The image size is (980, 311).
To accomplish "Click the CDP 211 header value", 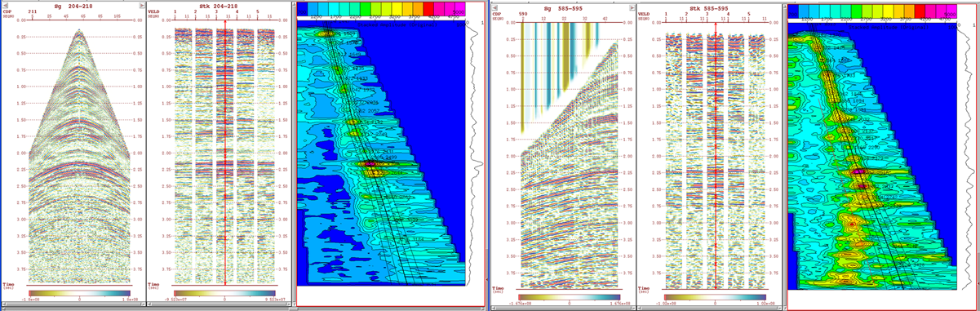I will click(33, 12).
